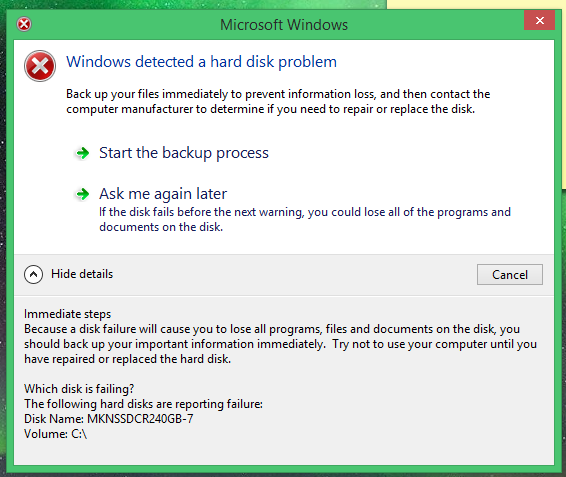The height and width of the screenshot is (477, 566).
Task: Click the green desktop background left of dialog
Action: pyautogui.click(x=3, y=238)
